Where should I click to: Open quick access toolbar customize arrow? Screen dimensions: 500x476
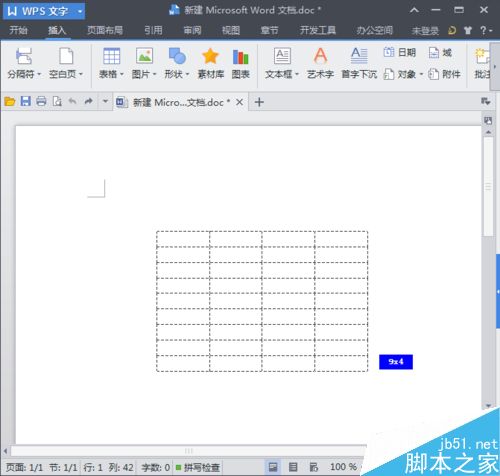[105, 101]
